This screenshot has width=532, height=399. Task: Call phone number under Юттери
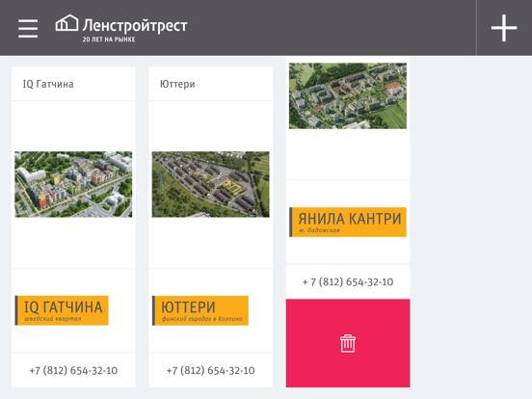(x=211, y=370)
